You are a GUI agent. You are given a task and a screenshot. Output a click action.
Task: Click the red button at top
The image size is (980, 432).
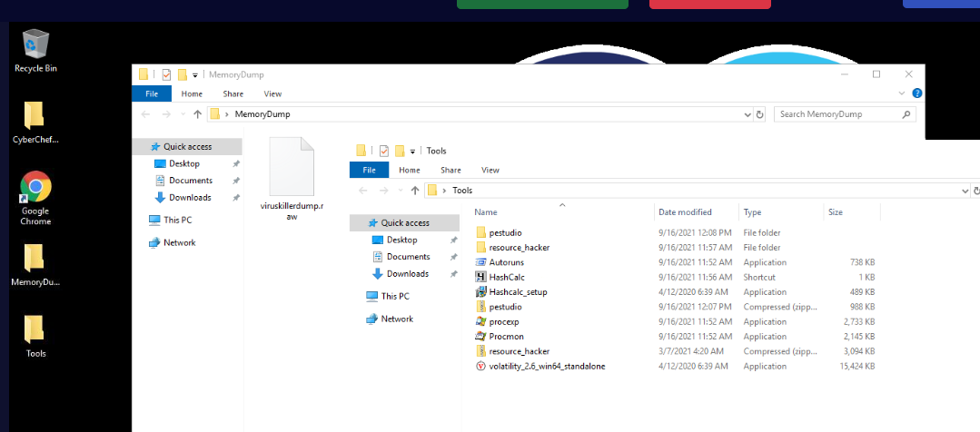[710, 4]
